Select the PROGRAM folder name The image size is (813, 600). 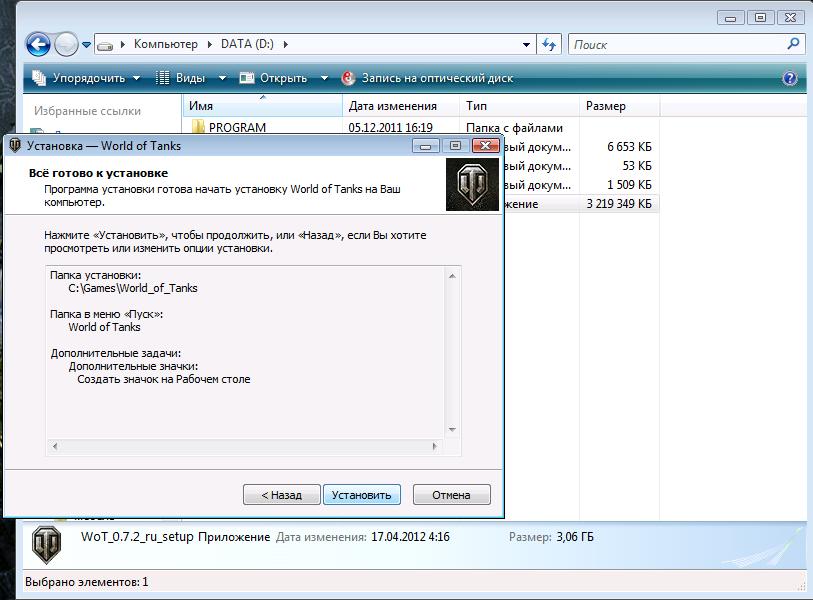click(237, 128)
